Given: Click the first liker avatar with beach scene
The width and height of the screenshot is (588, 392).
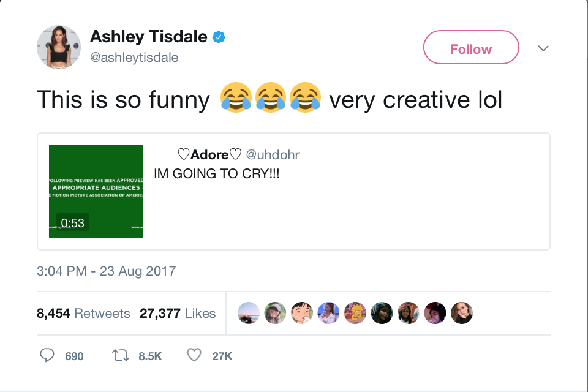Looking at the screenshot, I should click(248, 313).
